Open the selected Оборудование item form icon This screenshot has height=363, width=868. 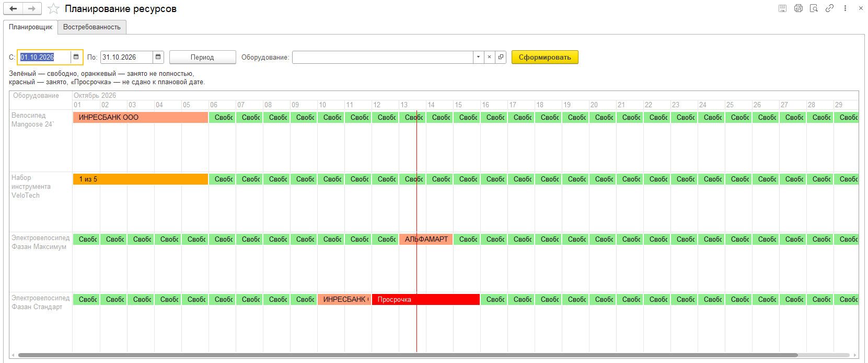click(501, 57)
